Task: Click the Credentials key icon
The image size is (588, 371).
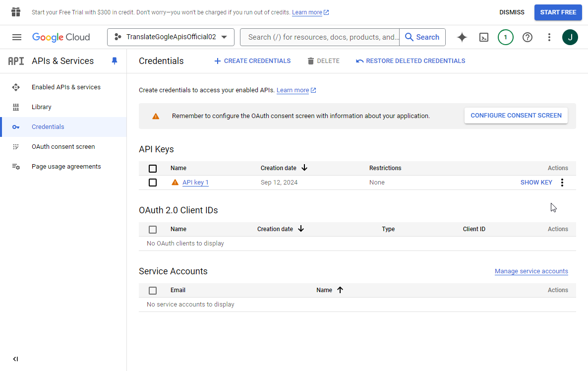Action: pos(16,127)
